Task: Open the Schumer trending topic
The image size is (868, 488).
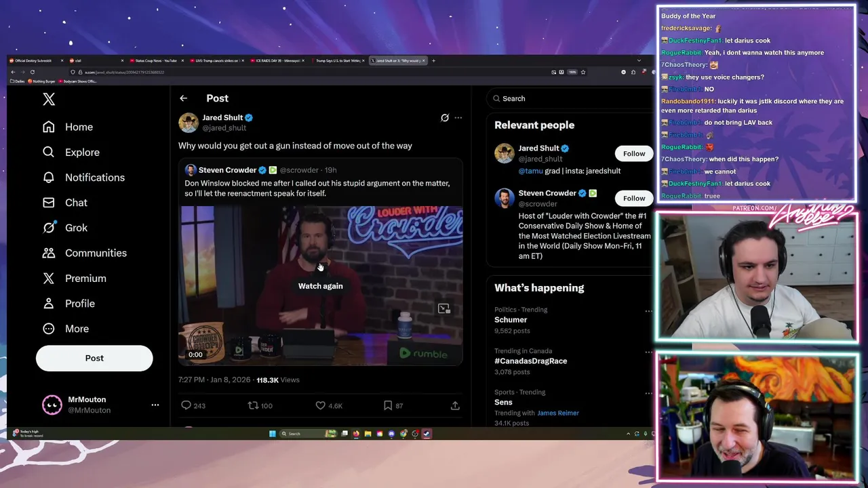Action: click(x=511, y=320)
